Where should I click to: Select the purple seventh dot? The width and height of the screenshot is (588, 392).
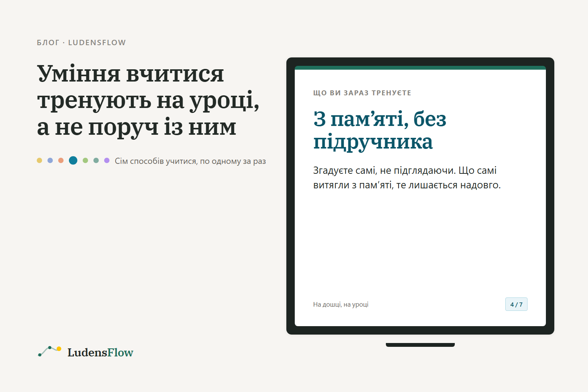[107, 160]
